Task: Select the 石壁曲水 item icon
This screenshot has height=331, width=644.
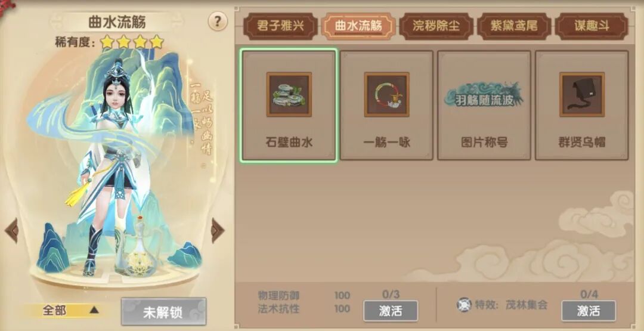Action: pos(289,94)
